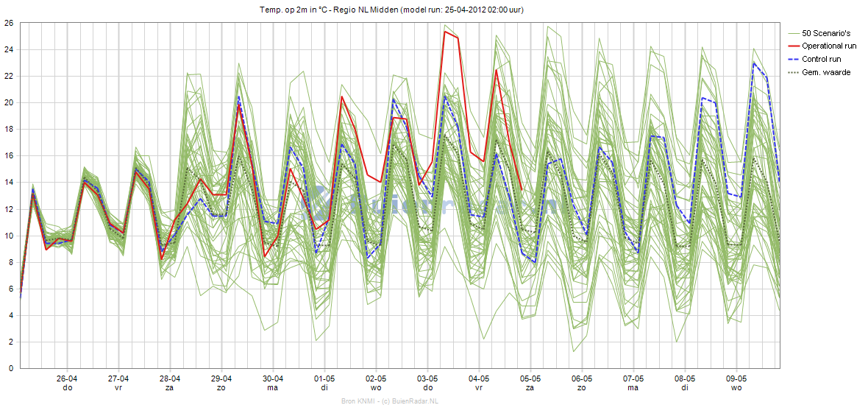Click the y-axis value 26
Screen dimensions: 868x405
(x=9, y=24)
